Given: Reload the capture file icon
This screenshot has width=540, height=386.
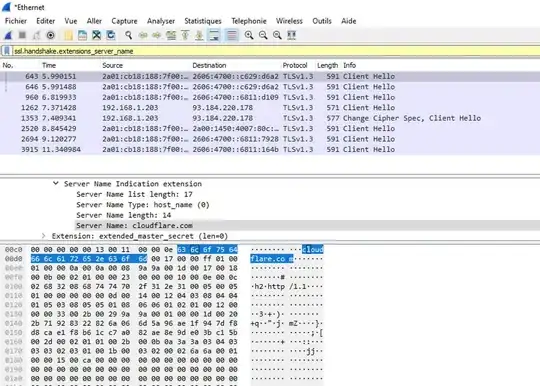Looking at the screenshot, I should [111, 35].
